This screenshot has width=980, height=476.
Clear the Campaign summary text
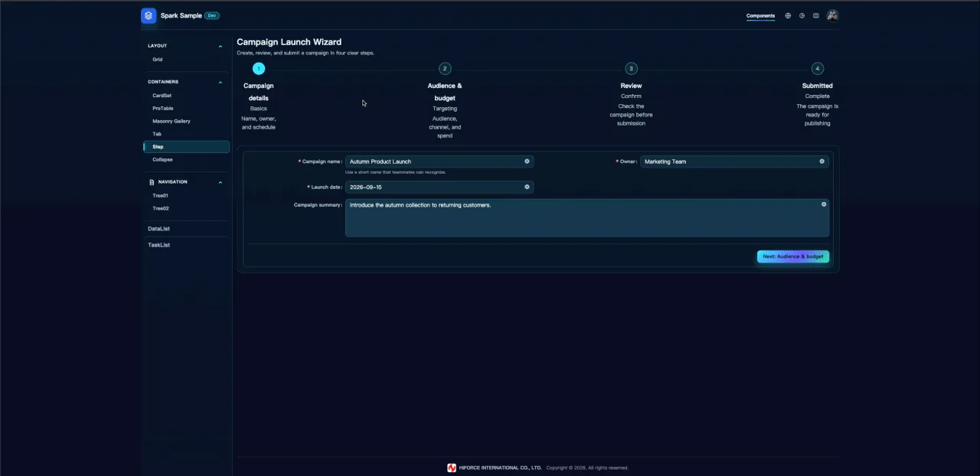coord(824,204)
